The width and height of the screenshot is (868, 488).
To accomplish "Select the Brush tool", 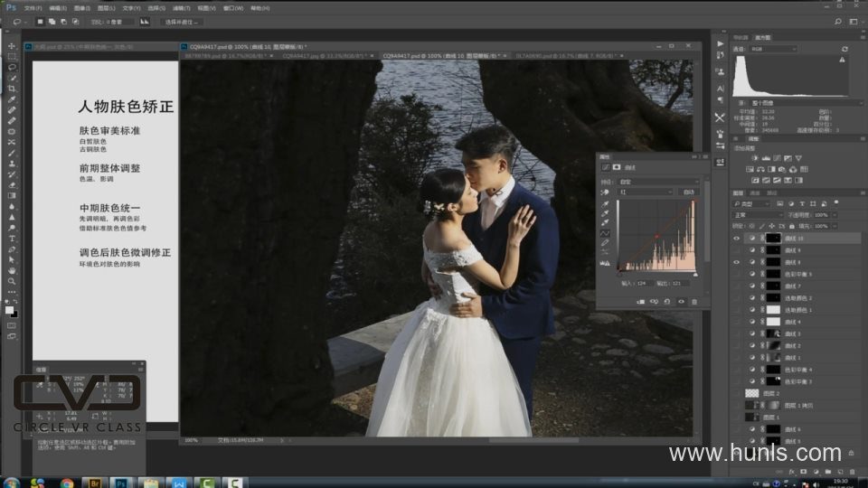I will pos(12,154).
